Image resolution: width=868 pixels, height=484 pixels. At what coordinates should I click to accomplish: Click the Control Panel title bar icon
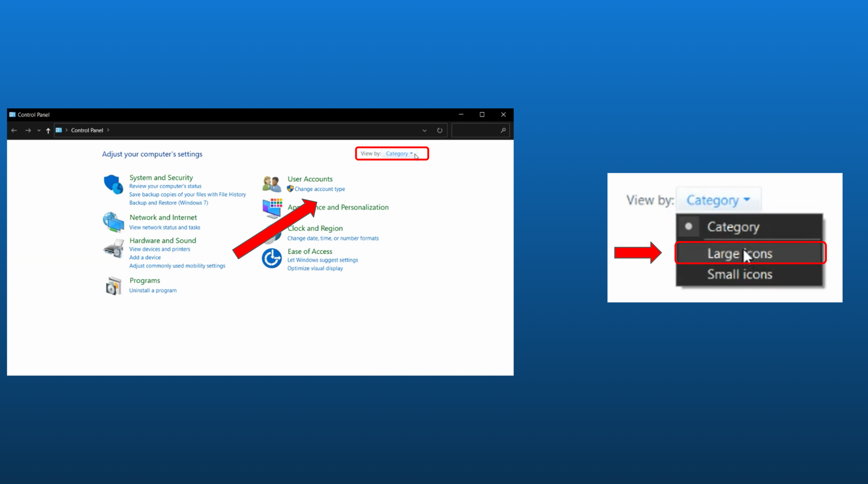12,114
